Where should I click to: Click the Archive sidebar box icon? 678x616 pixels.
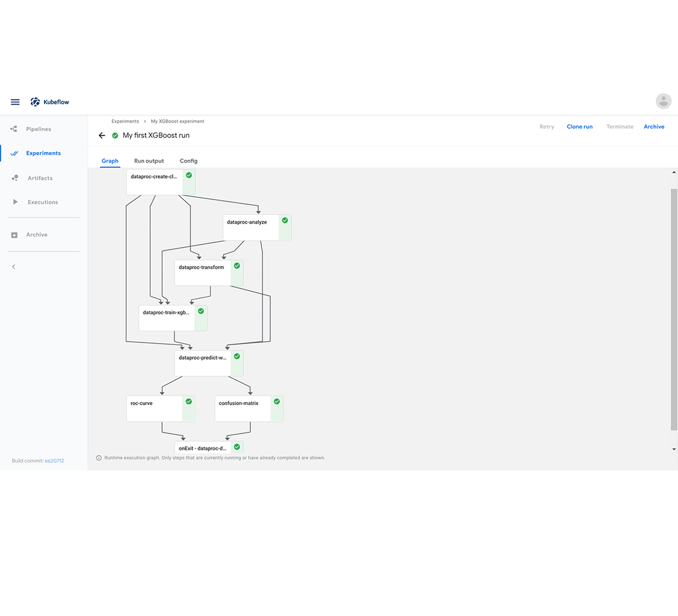coord(14,235)
